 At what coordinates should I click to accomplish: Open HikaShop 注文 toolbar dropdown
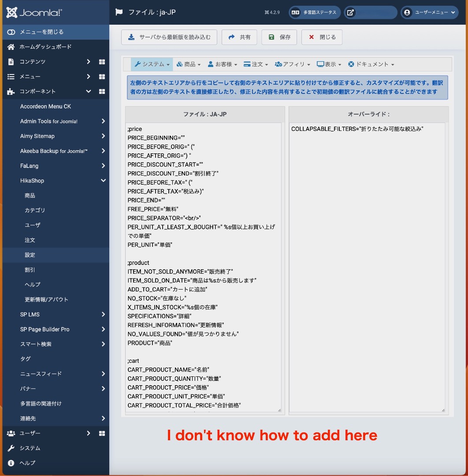point(256,64)
